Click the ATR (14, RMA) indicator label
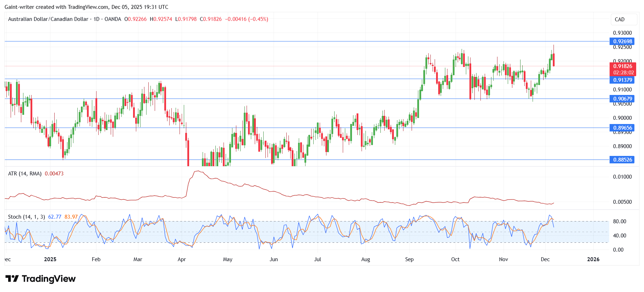644x292 pixels. [x=25, y=174]
